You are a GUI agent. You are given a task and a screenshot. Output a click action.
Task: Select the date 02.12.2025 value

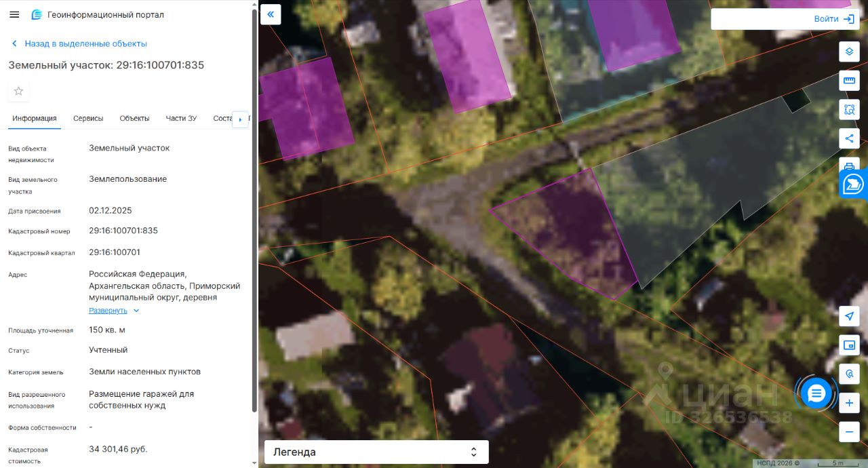[x=111, y=210]
